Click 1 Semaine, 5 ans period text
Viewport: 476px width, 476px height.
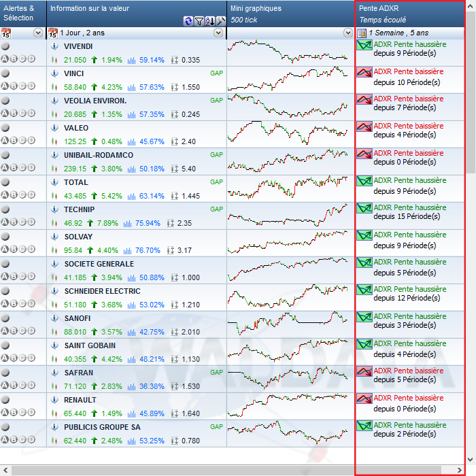tap(398, 33)
